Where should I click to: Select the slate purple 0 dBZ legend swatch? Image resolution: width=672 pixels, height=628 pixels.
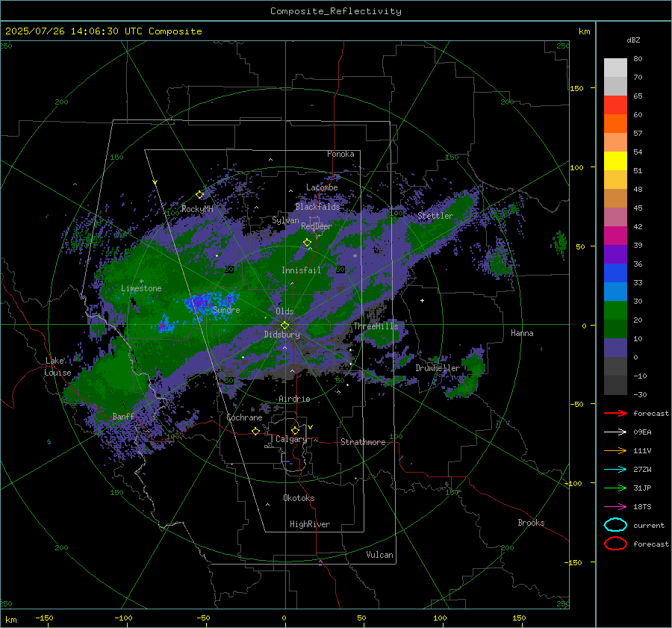point(615,347)
